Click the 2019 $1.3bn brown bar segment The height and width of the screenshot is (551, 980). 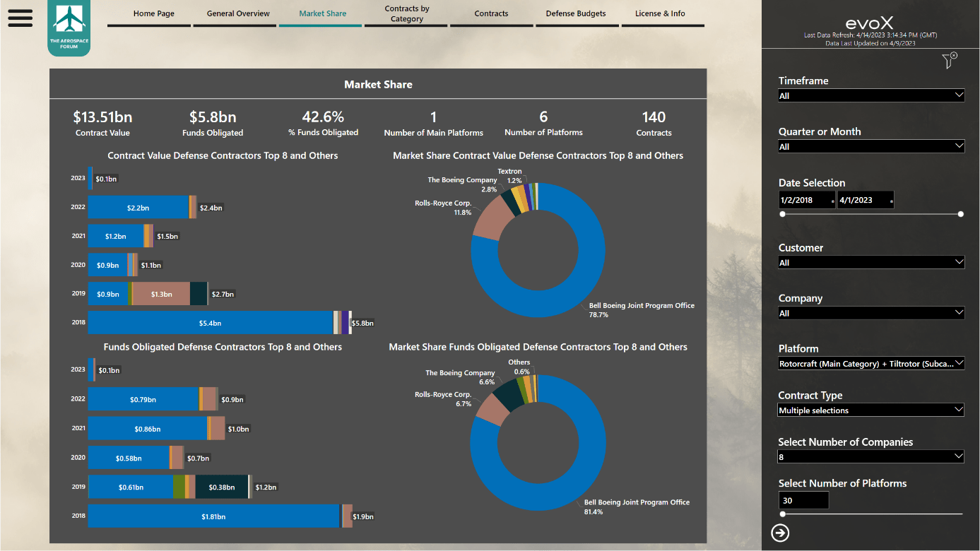tap(161, 294)
